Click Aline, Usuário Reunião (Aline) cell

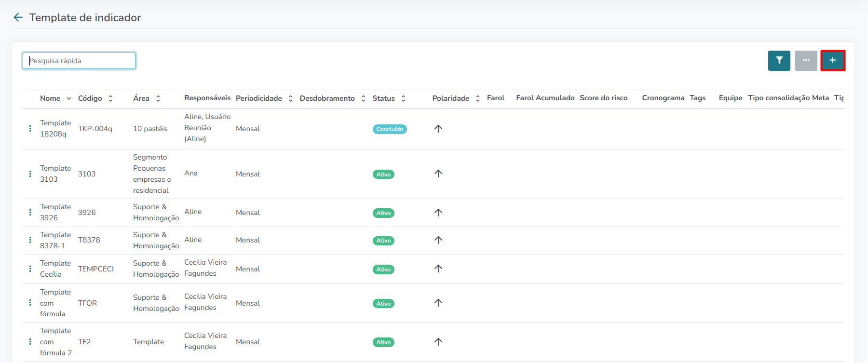pos(207,128)
